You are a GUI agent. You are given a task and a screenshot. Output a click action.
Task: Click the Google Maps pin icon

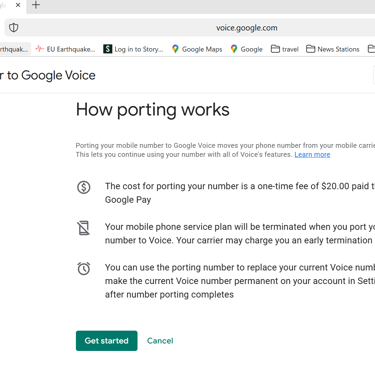point(175,49)
